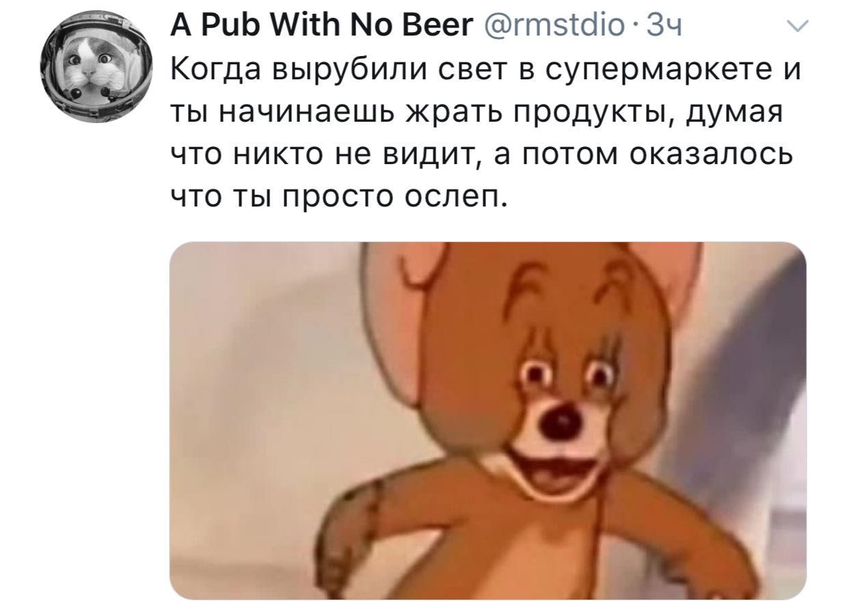Open the tweet via its 3ч timestamp
Image resolution: width=847 pixels, height=616 pixels.
coord(661,27)
